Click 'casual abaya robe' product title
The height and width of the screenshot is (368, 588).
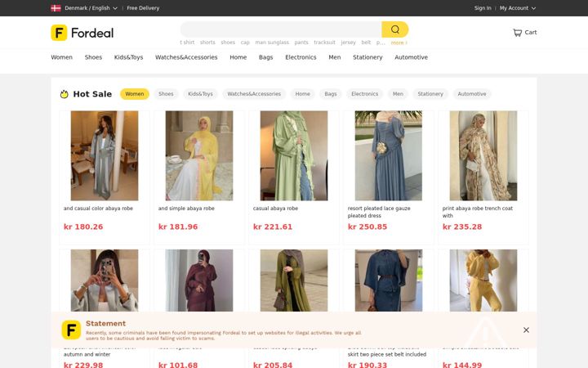pyautogui.click(x=276, y=209)
